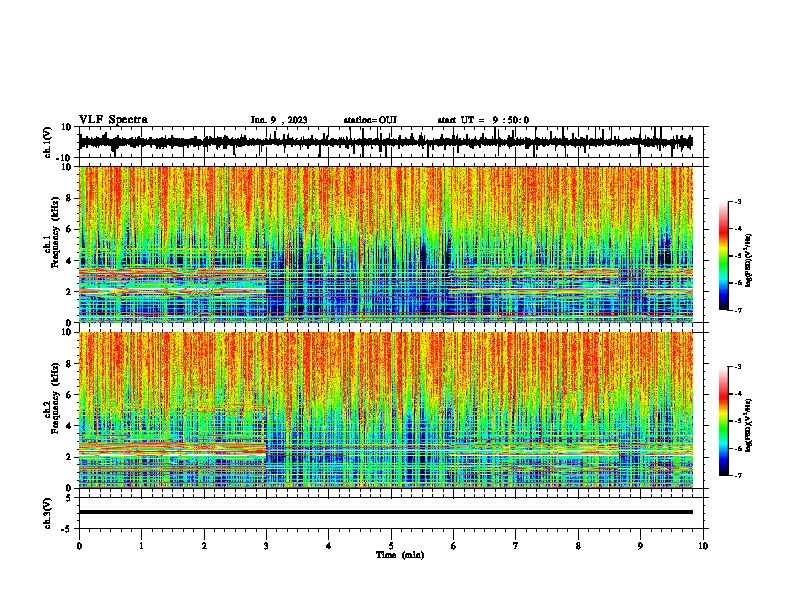Click time axis tick label "7"

[x=516, y=546]
